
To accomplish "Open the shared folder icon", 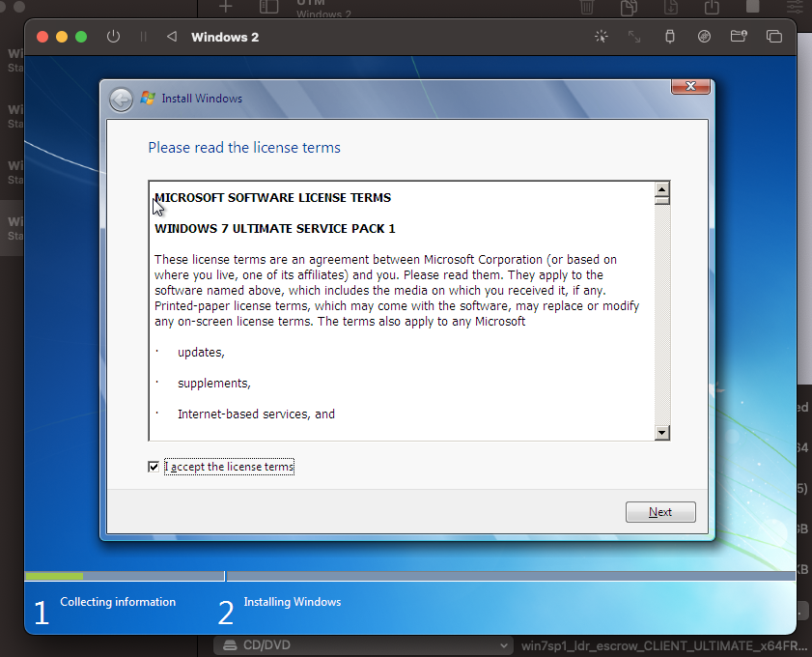I will click(x=739, y=37).
